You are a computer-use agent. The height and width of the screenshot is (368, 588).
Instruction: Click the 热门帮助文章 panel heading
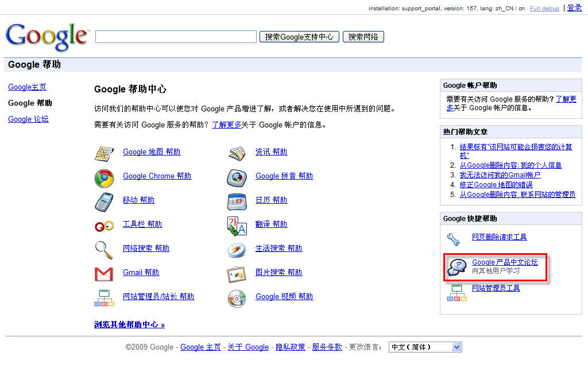465,132
